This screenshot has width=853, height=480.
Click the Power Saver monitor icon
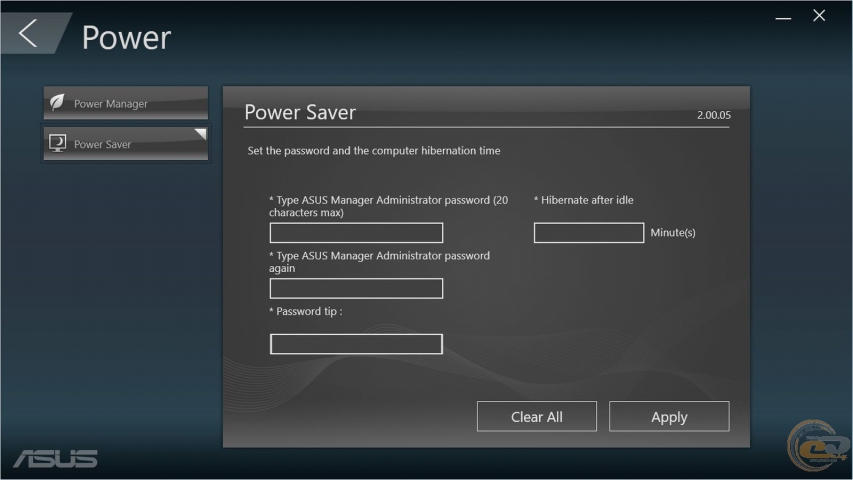[57, 143]
